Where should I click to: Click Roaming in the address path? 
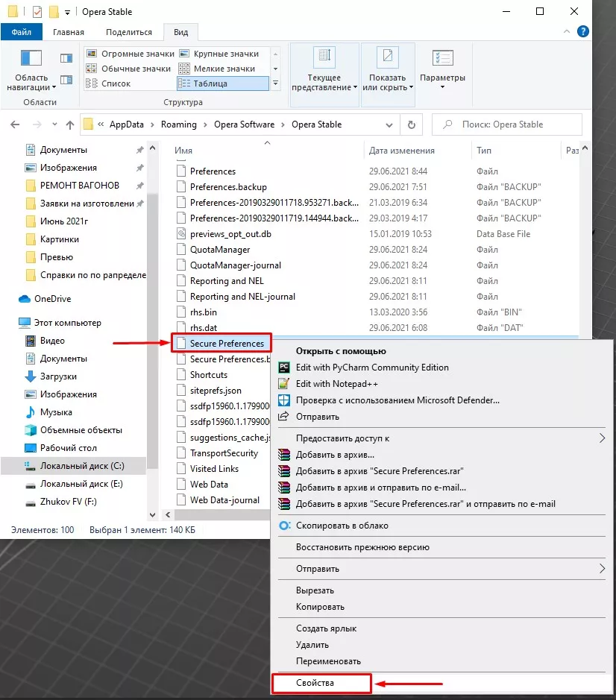tap(179, 124)
